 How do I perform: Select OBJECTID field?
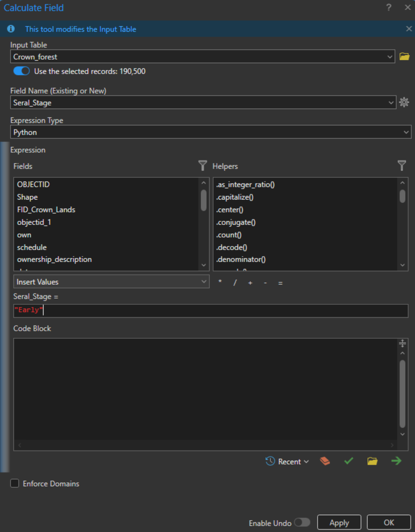(x=33, y=184)
